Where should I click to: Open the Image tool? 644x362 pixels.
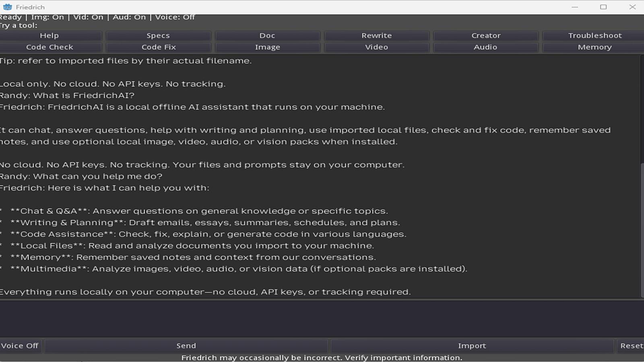point(267,47)
